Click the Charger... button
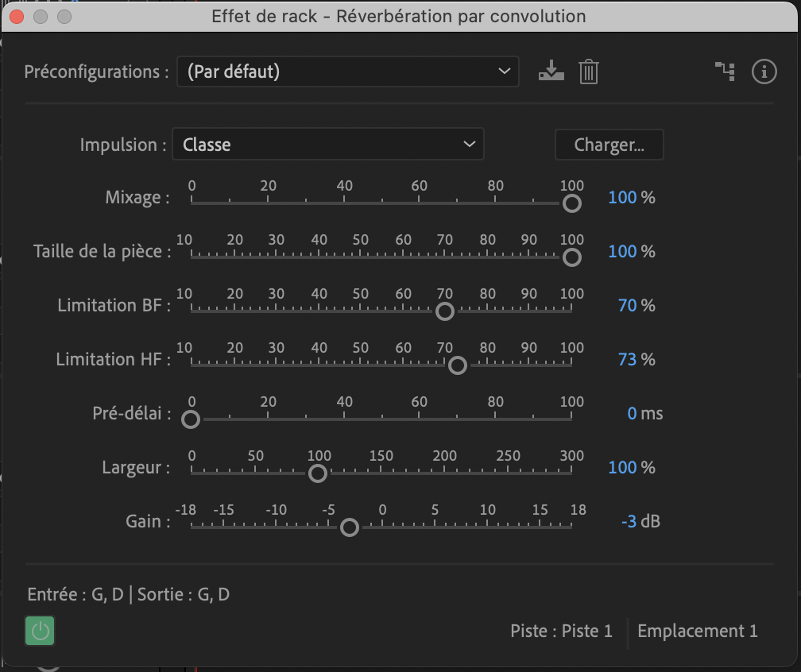Image resolution: width=801 pixels, height=672 pixels. pyautogui.click(x=609, y=145)
